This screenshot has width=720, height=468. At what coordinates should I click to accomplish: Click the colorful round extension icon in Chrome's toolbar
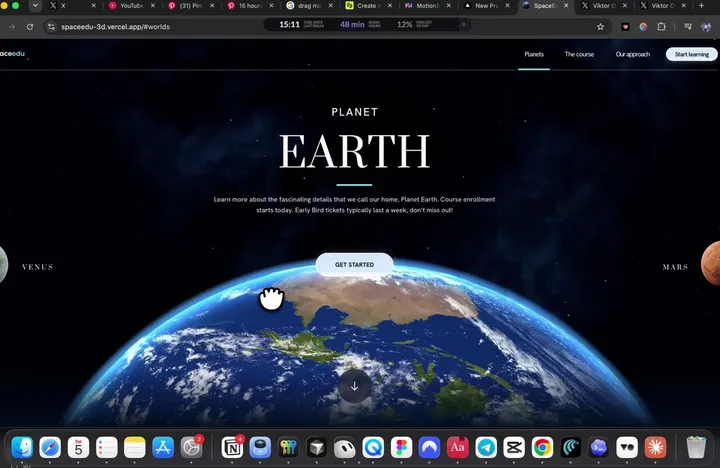(x=643, y=27)
